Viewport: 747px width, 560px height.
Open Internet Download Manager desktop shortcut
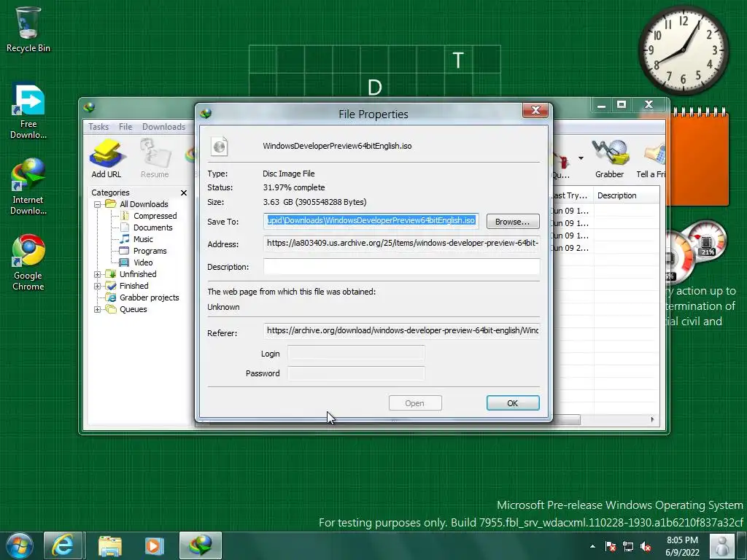coord(28,187)
